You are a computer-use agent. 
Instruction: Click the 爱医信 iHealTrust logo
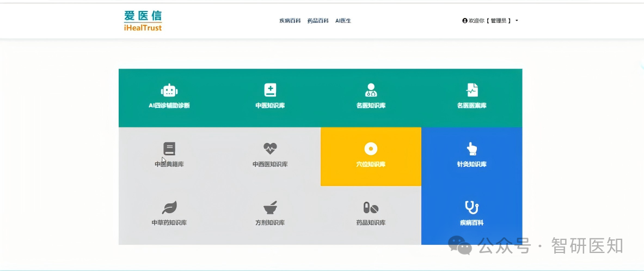pos(143,21)
